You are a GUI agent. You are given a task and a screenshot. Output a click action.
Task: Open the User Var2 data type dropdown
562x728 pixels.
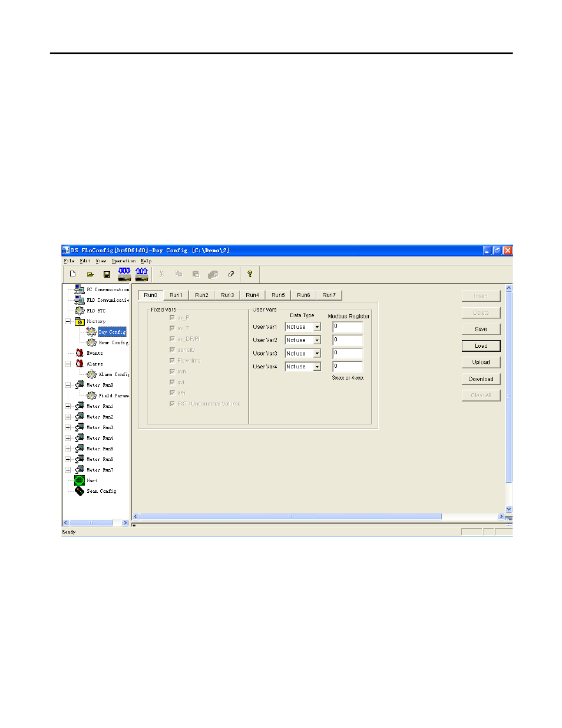coord(317,340)
